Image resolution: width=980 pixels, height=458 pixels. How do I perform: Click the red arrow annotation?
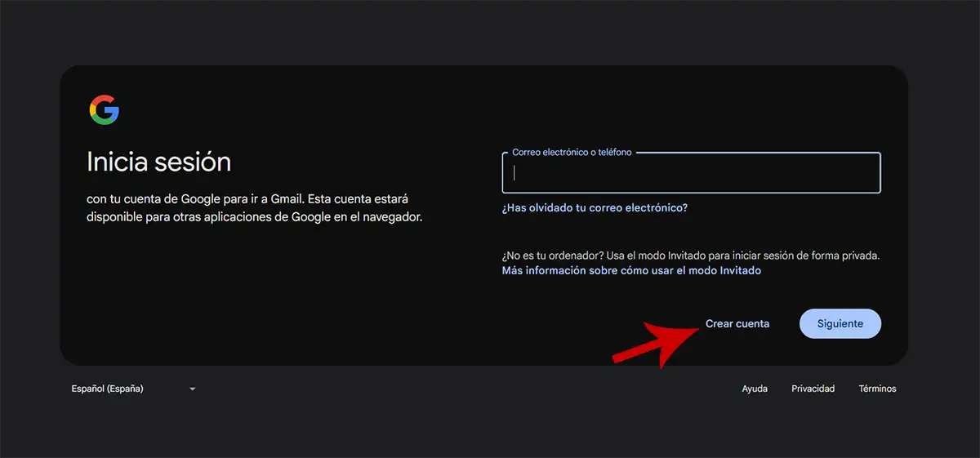point(653,341)
